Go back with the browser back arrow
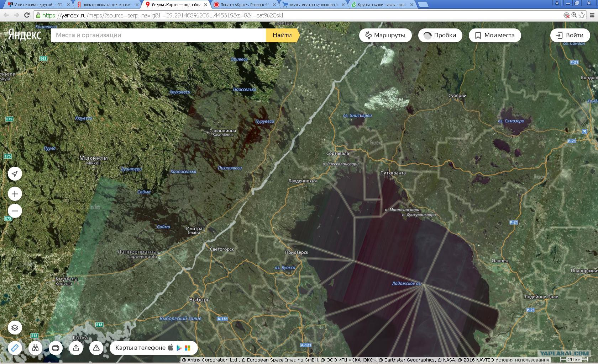The height and width of the screenshot is (364, 598). point(6,15)
